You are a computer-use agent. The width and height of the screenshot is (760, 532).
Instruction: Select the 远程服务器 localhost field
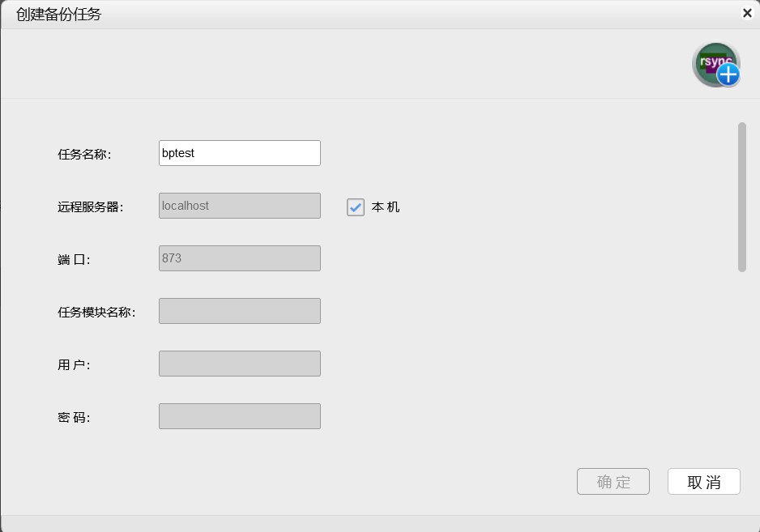(x=239, y=205)
